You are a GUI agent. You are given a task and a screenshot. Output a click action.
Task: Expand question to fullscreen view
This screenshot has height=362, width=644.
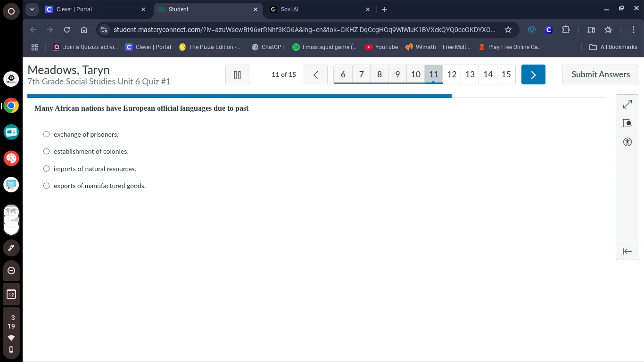[x=627, y=105]
